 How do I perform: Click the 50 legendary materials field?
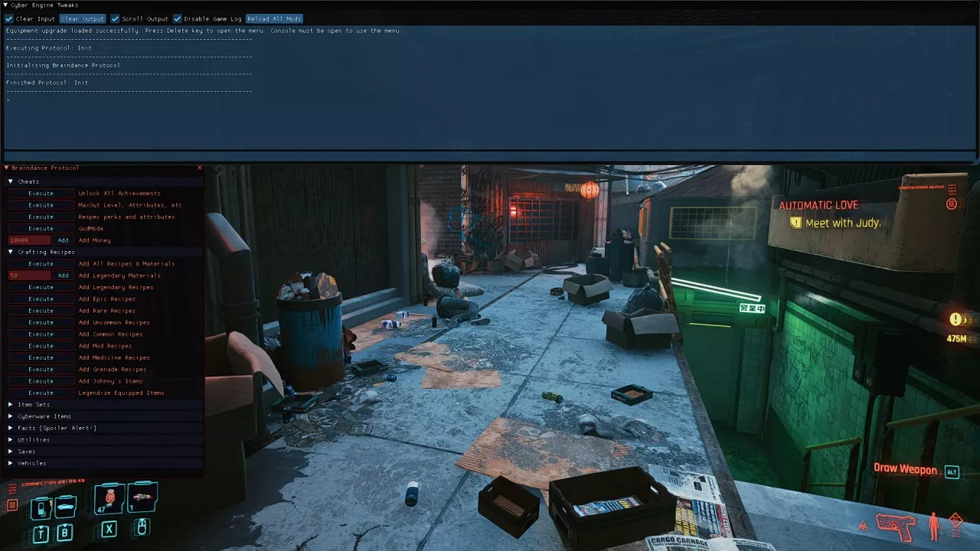click(x=30, y=275)
